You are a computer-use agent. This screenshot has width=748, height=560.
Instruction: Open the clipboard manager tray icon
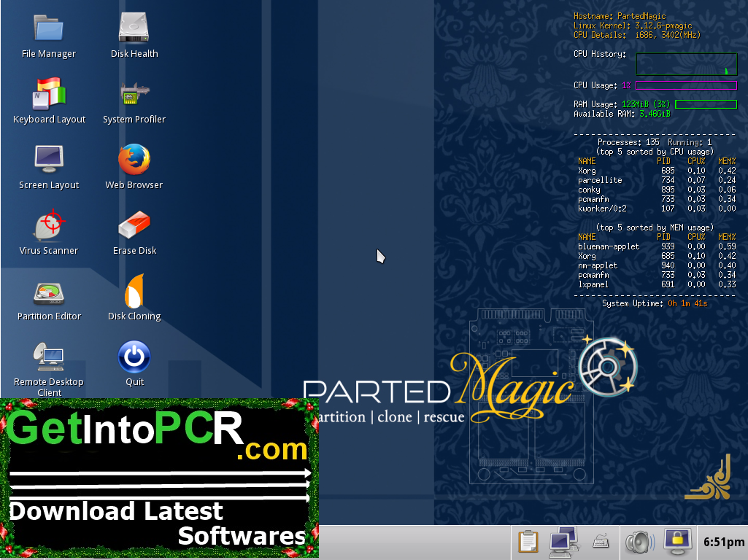(x=528, y=542)
